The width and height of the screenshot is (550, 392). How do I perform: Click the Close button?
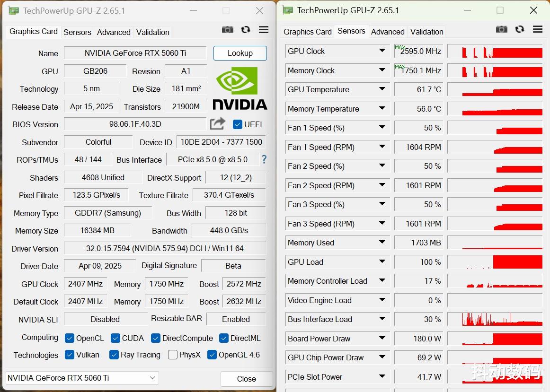tap(246, 379)
